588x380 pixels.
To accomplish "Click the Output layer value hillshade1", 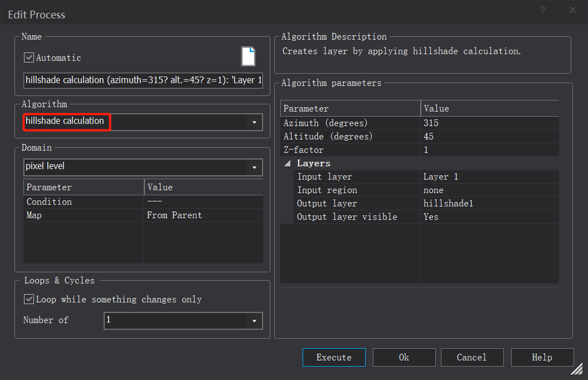I will point(489,204).
